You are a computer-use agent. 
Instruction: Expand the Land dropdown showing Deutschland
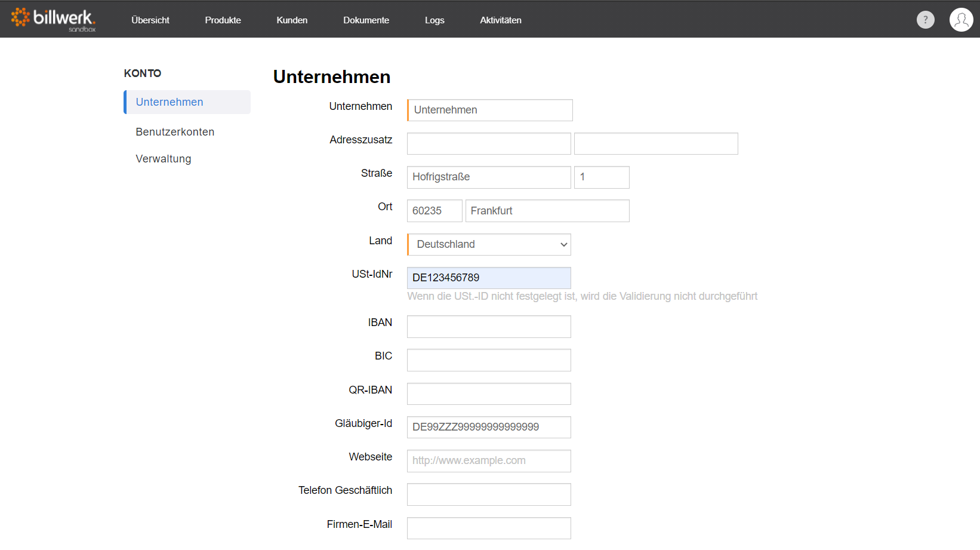click(x=489, y=244)
